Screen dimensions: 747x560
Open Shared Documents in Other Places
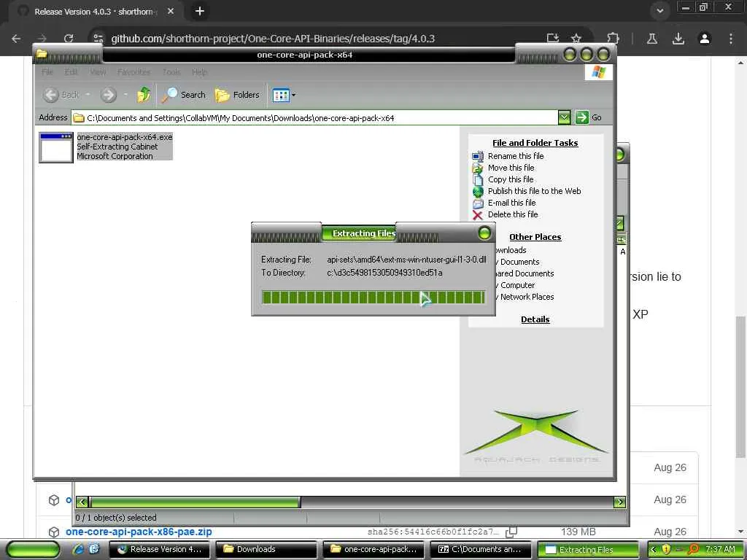pyautogui.click(x=525, y=273)
